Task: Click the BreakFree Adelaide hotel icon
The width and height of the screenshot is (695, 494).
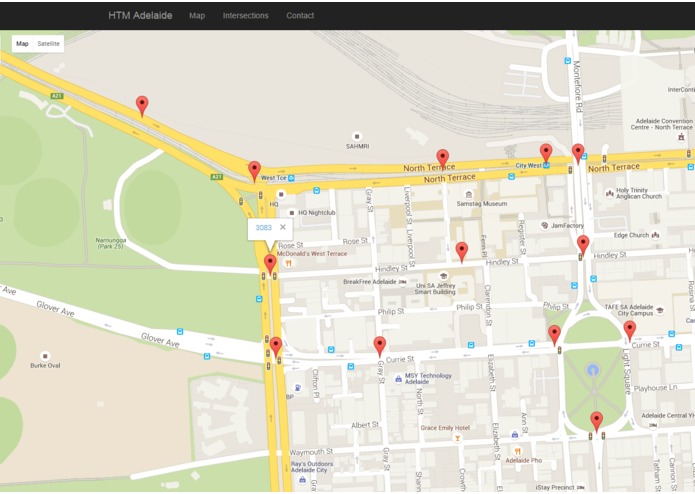Action: click(x=402, y=282)
